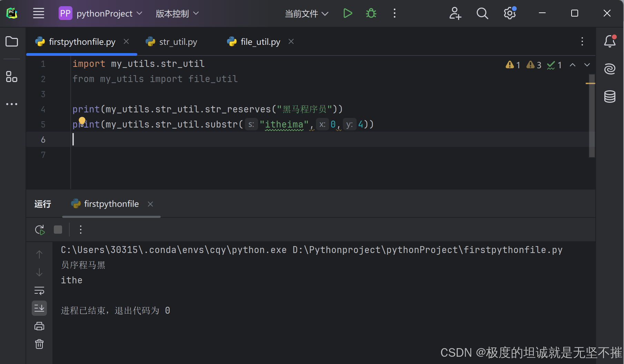This screenshot has height=364, width=624.
Task: Start debugging with the bug icon
Action: click(x=371, y=13)
